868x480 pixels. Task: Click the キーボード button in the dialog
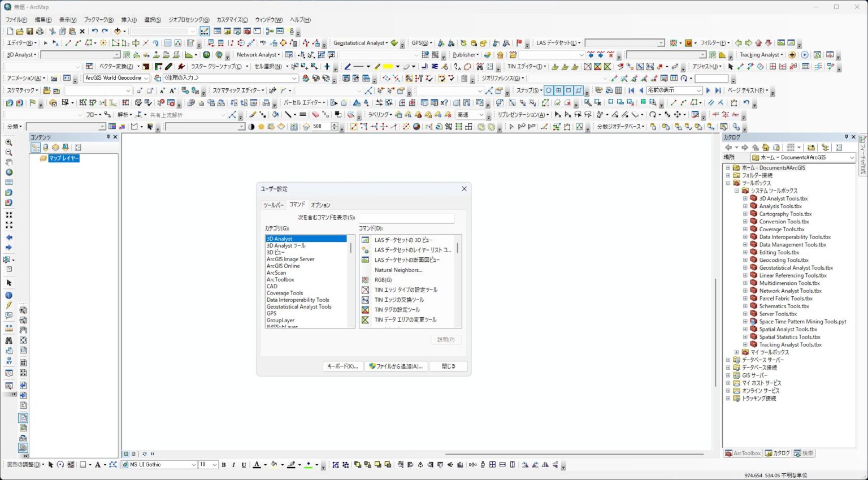(343, 366)
